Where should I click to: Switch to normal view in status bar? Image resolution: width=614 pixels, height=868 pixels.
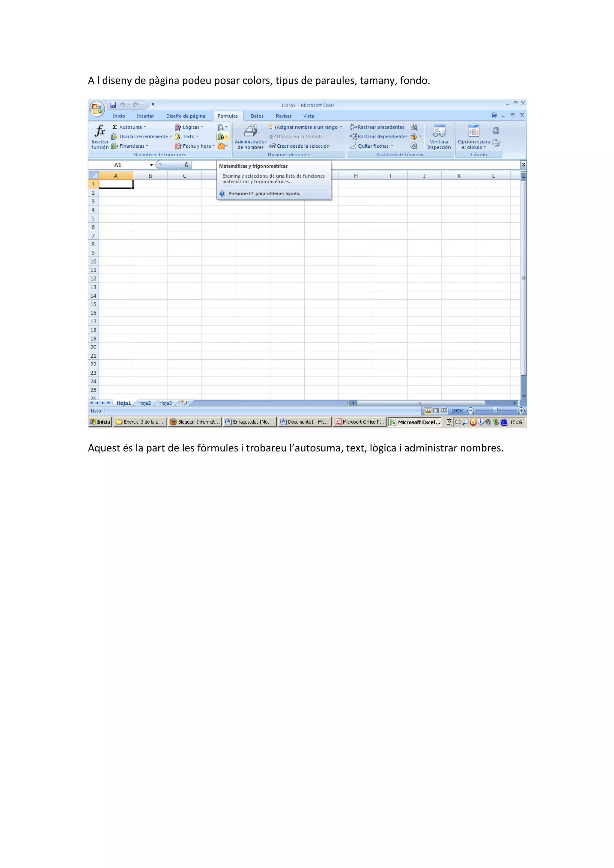[428, 411]
